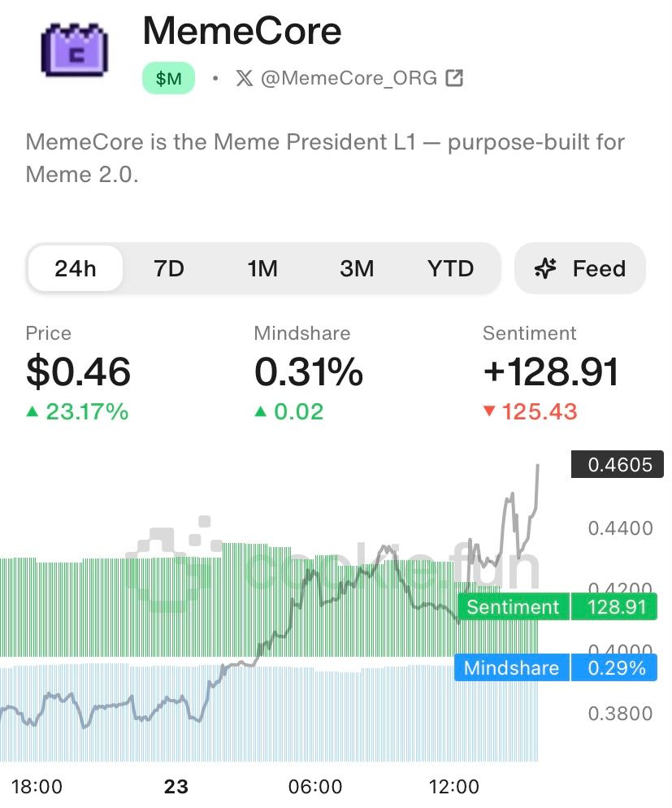
Task: Click the $0.46 price value
Action: [x=78, y=372]
